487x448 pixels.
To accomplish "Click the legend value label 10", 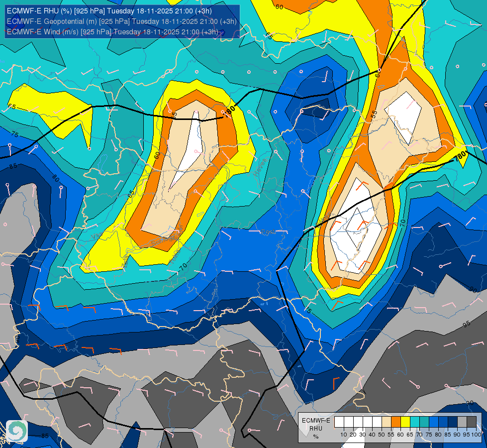I will click(344, 435).
